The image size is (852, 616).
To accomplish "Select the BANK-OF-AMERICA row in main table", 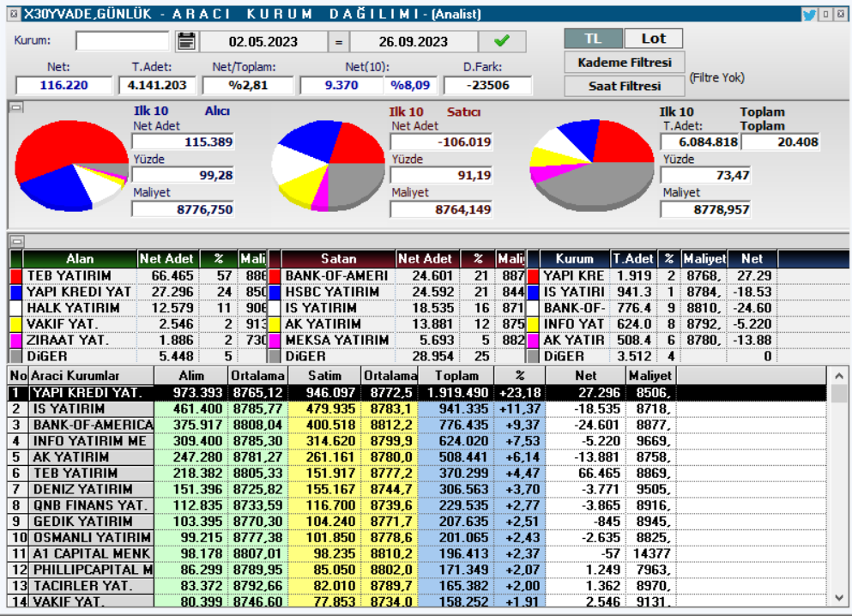I will 417,425.
